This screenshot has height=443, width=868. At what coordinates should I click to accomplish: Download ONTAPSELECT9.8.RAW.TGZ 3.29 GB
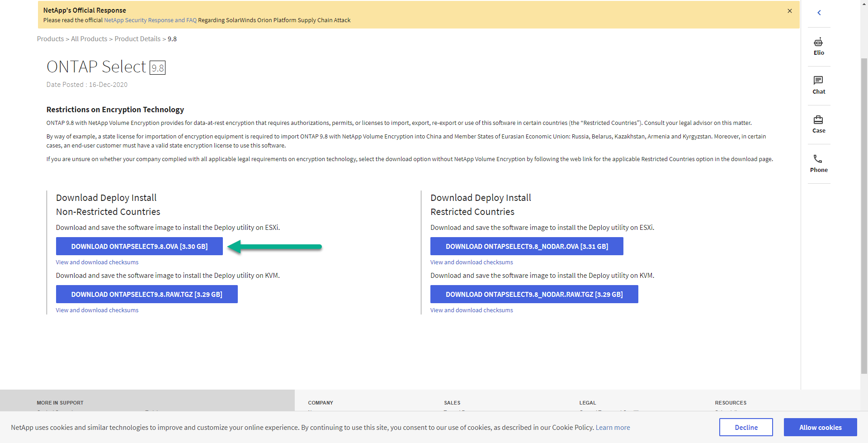pyautogui.click(x=147, y=294)
